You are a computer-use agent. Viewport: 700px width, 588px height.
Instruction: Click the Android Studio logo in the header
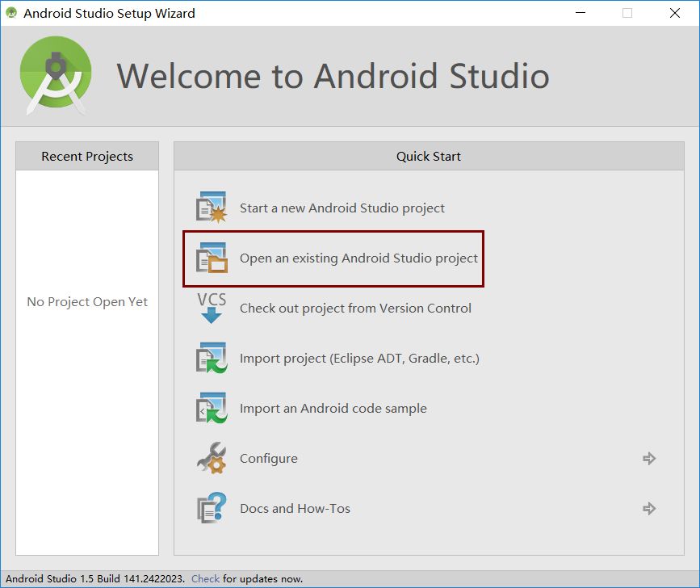point(56,75)
